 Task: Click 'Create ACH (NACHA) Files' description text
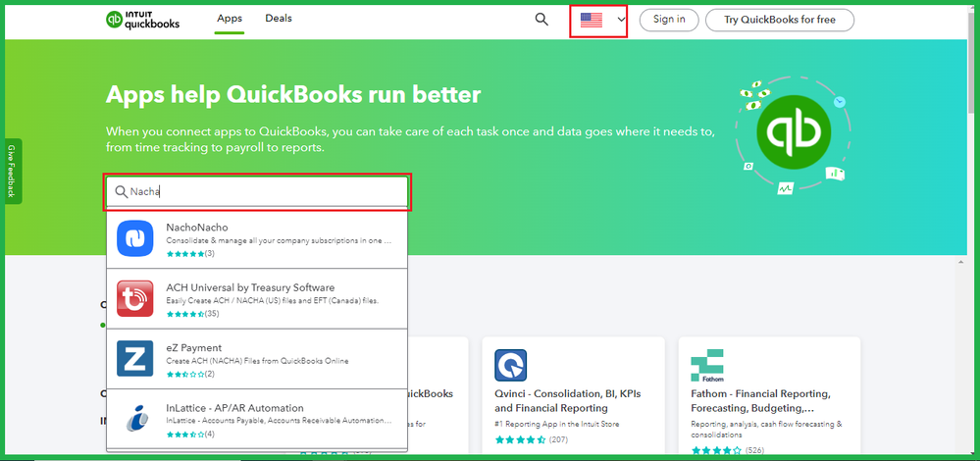257,360
